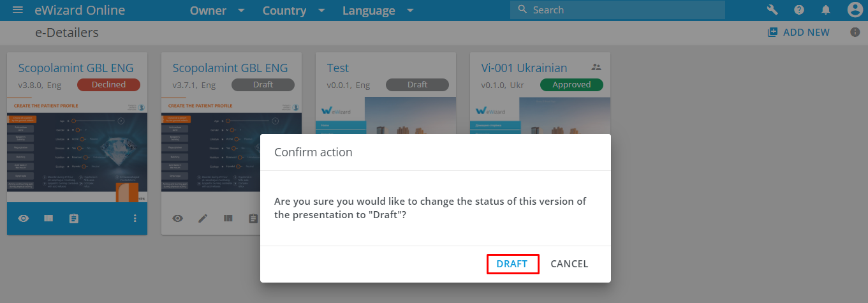This screenshot has width=868, height=303.
Task: Click the pencil edit icon on Scopolamint v3.7.1
Action: [x=203, y=219]
